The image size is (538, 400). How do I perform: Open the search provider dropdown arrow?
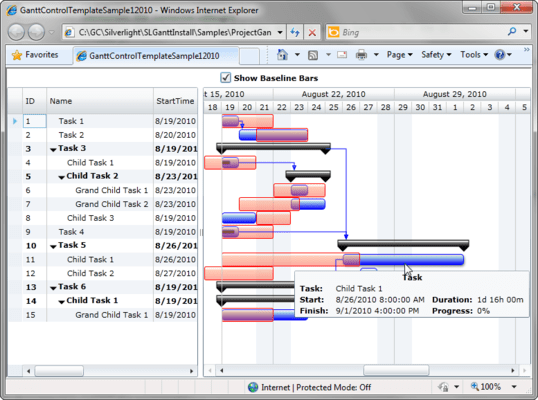pos(526,31)
